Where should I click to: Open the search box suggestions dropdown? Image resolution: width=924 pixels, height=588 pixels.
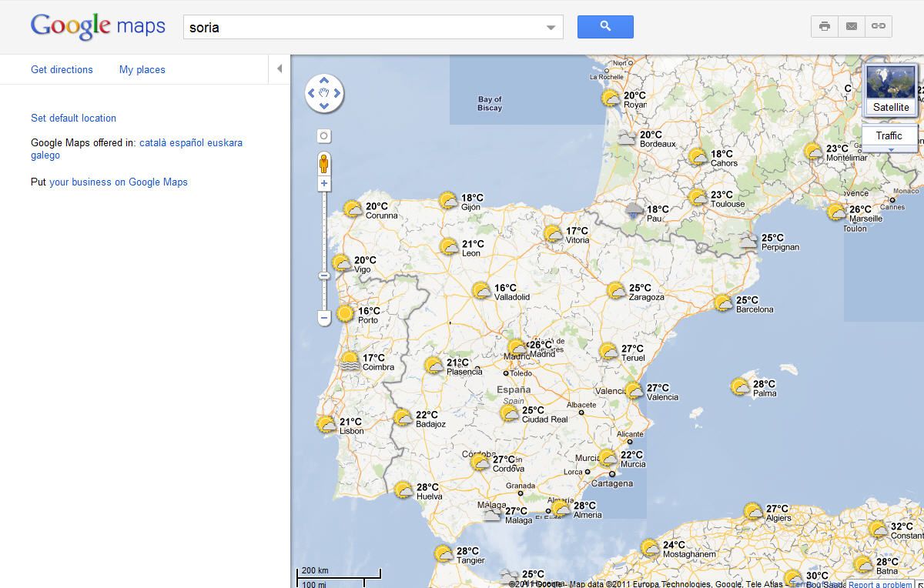coord(551,28)
